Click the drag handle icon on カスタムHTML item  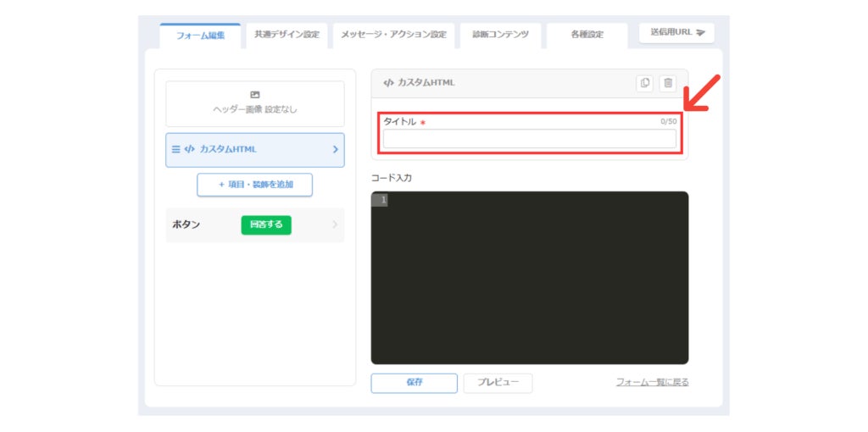click(175, 149)
